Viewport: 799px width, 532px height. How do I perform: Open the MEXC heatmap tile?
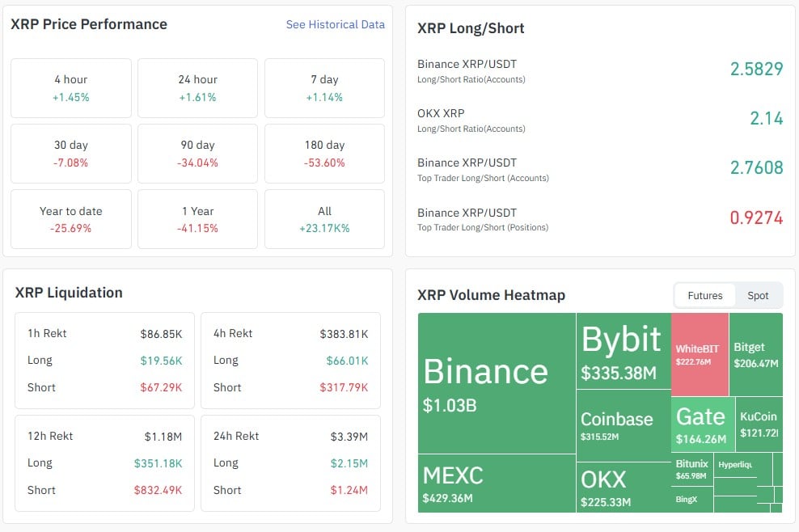[497, 483]
